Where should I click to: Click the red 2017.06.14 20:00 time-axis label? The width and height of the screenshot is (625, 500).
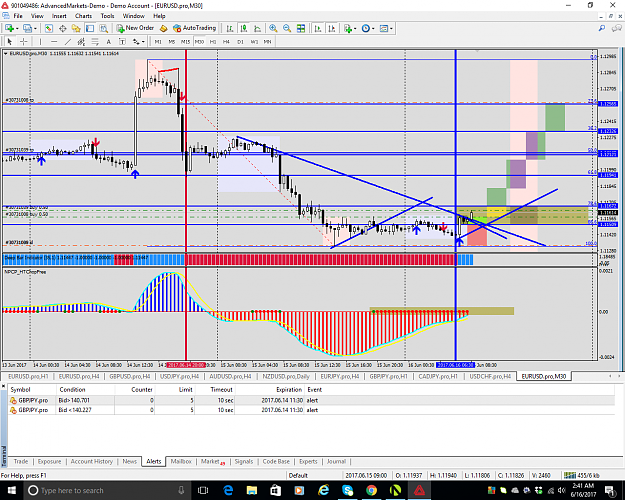[x=186, y=365]
